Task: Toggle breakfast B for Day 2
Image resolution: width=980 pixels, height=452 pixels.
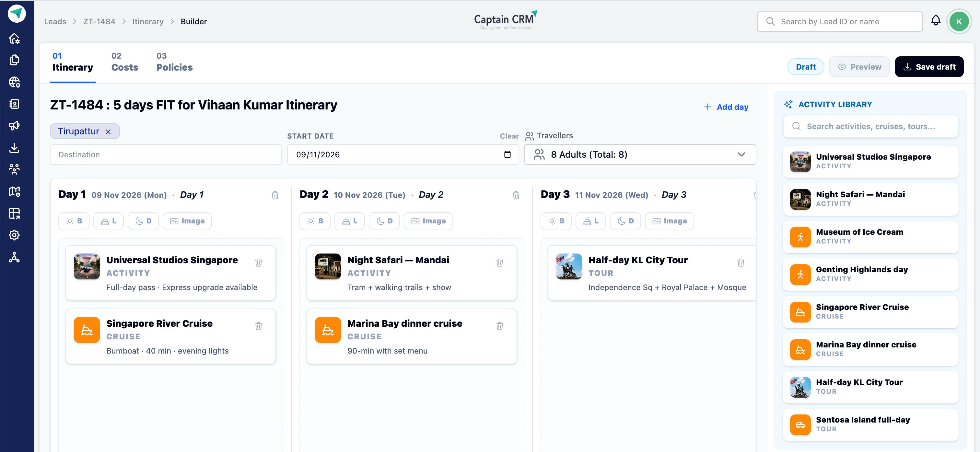Action: pos(315,221)
